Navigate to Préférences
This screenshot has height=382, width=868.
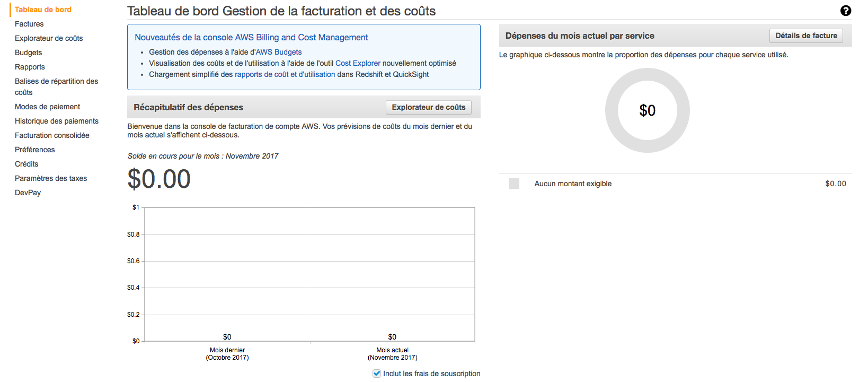click(x=34, y=150)
